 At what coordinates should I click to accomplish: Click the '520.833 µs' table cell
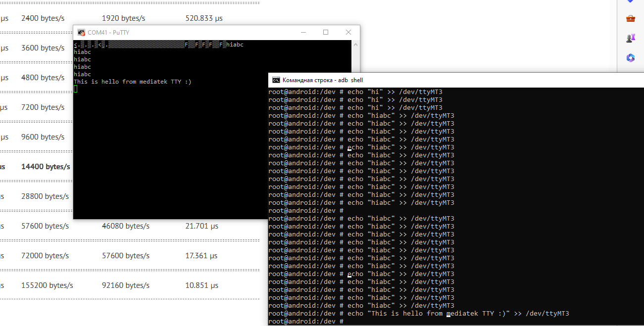click(x=204, y=18)
